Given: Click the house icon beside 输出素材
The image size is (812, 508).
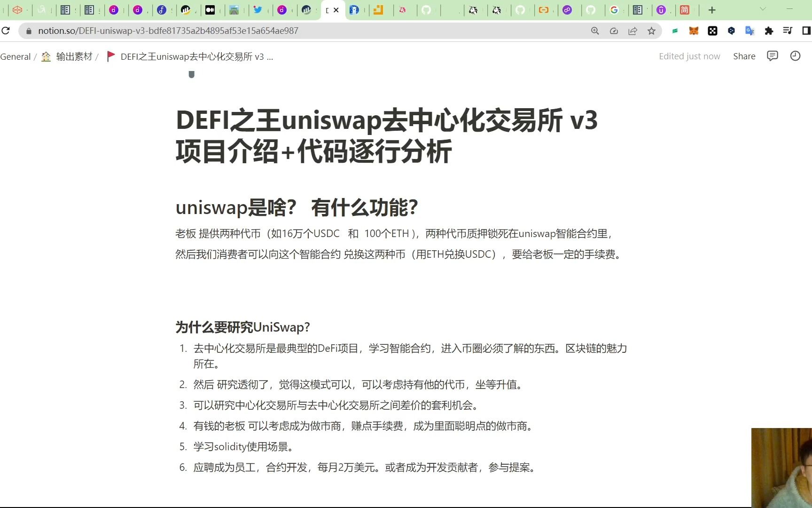Looking at the screenshot, I should click(x=46, y=56).
